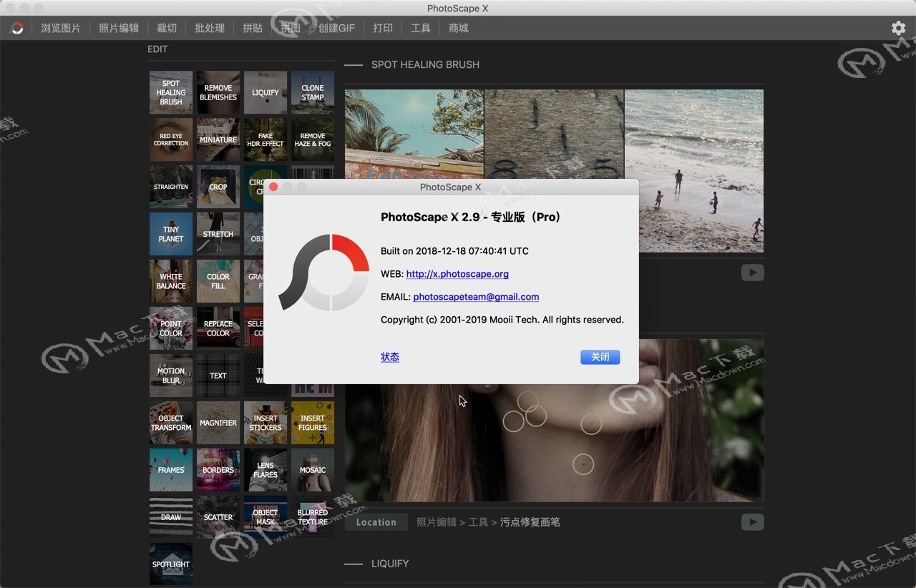Open the Point Color tile

pos(171,328)
